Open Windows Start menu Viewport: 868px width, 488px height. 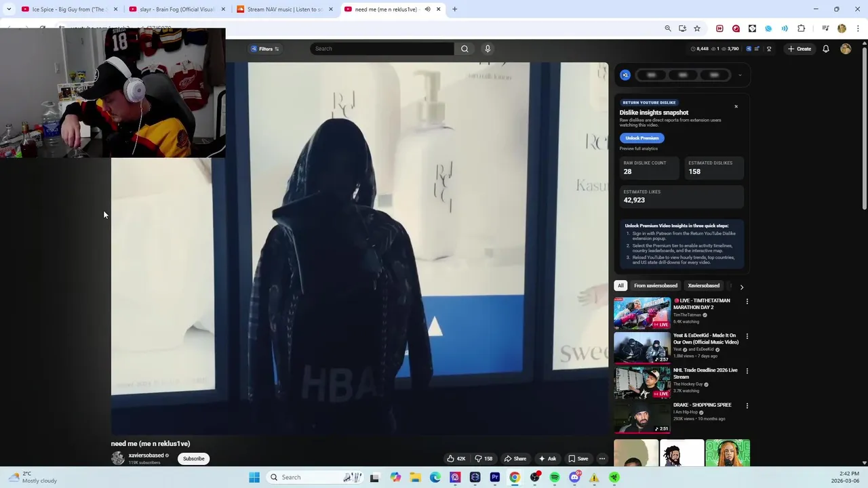(x=254, y=477)
